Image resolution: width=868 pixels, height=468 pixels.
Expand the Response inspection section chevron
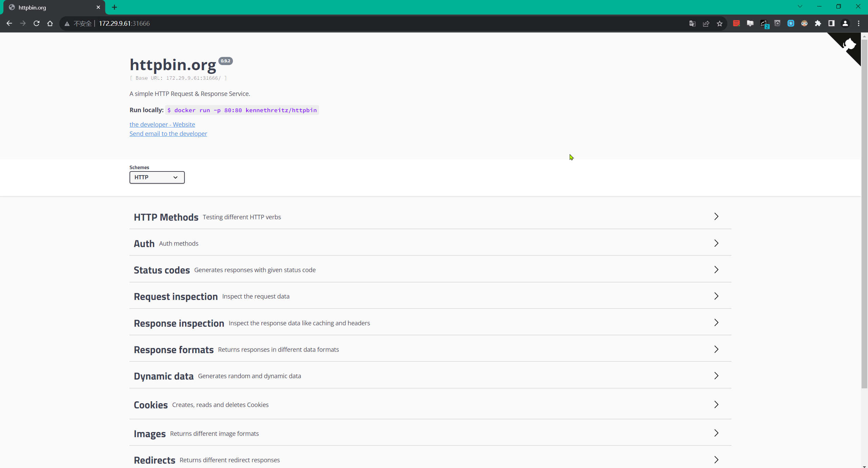click(x=716, y=322)
